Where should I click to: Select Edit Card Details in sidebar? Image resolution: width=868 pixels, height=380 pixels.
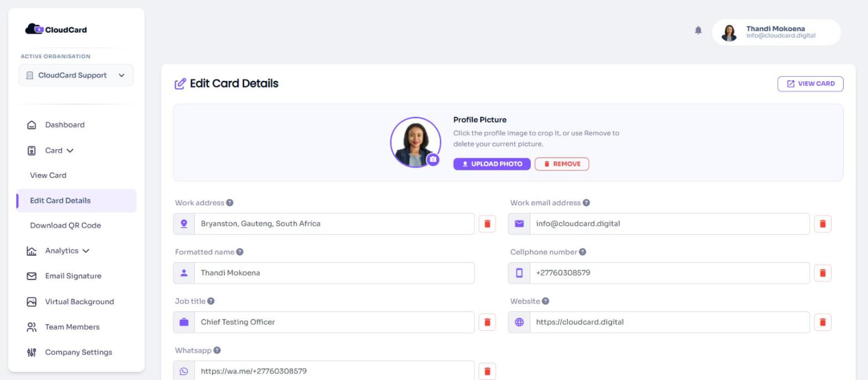76,201
